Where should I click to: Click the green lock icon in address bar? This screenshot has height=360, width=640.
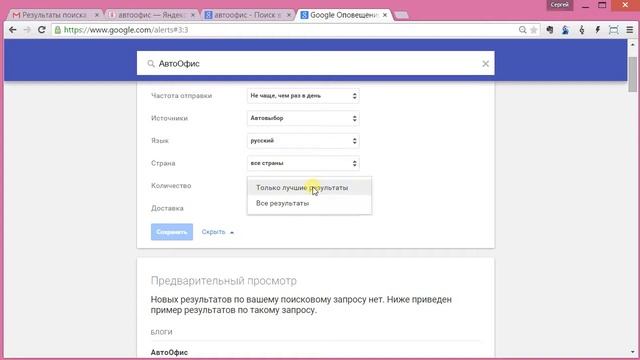pos(58,30)
